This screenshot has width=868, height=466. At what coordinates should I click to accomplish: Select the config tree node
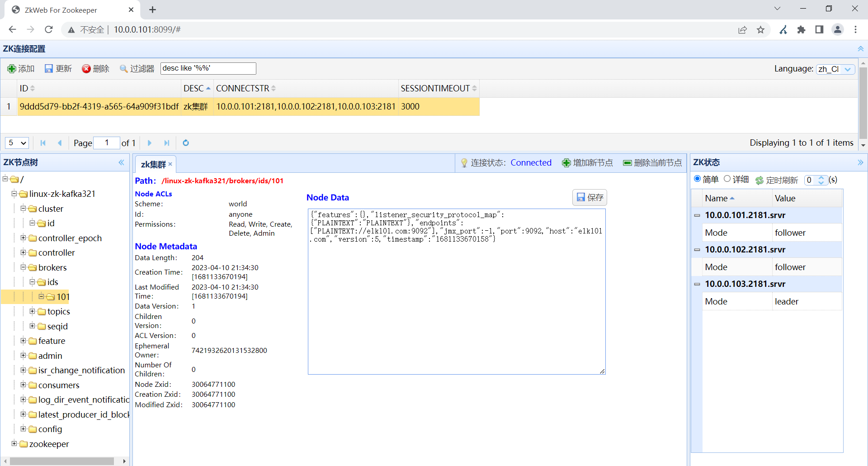(x=50, y=429)
